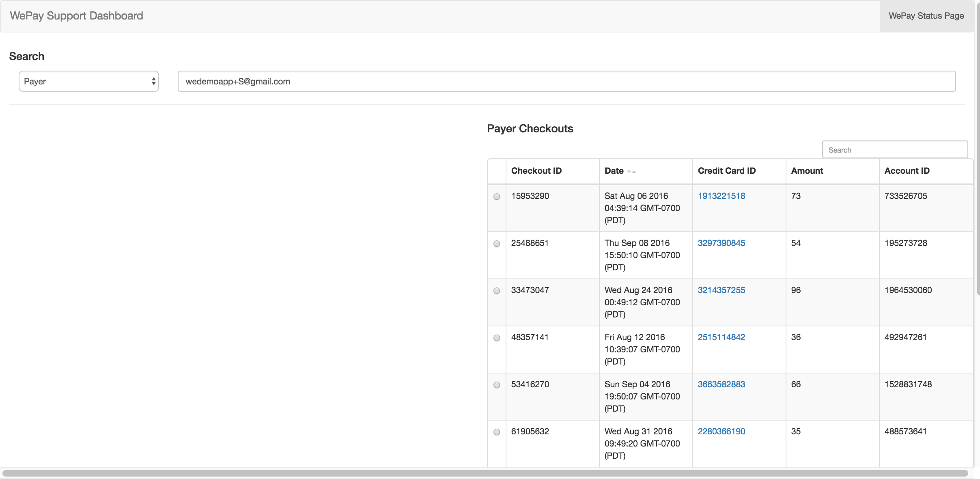Click checkout ID 15953290 cell
Screen dimensions: 980x479
[552, 208]
